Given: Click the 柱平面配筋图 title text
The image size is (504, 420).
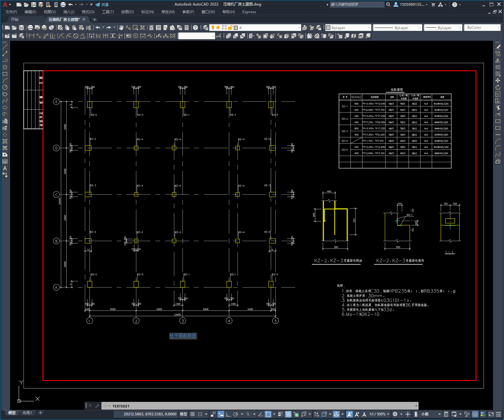Looking at the screenshot, I should [x=183, y=336].
